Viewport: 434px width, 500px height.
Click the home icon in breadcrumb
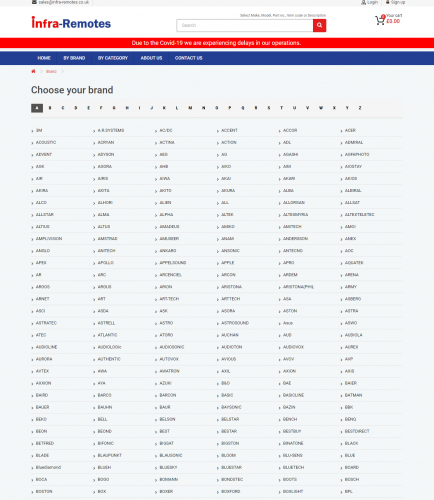pos(33,71)
